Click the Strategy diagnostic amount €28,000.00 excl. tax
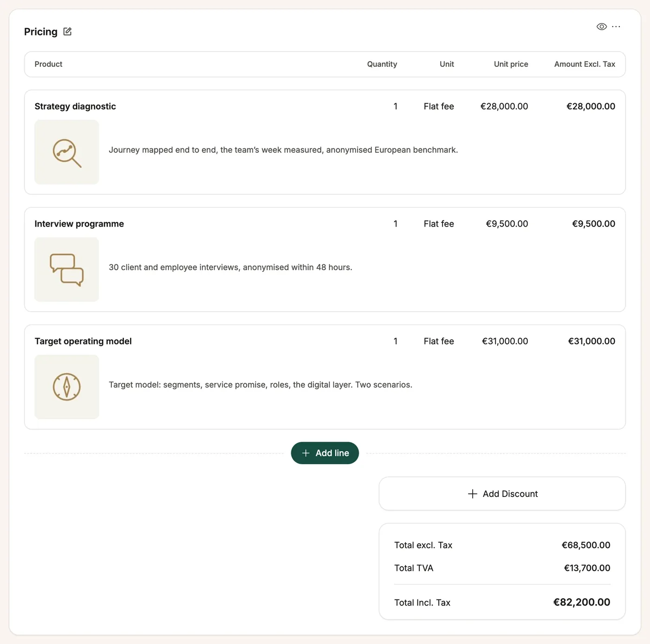The height and width of the screenshot is (644, 650). tap(591, 106)
